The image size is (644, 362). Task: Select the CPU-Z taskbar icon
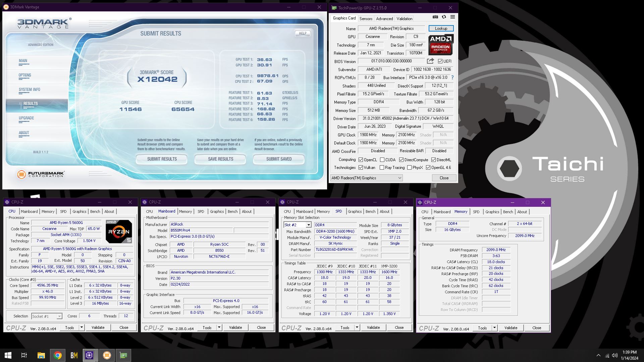[89, 355]
